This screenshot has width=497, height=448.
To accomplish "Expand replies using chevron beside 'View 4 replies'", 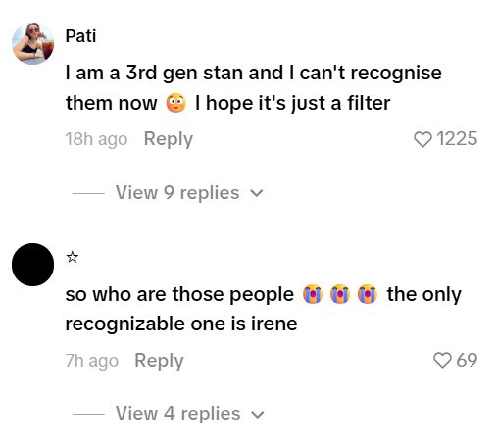I will point(257,415).
